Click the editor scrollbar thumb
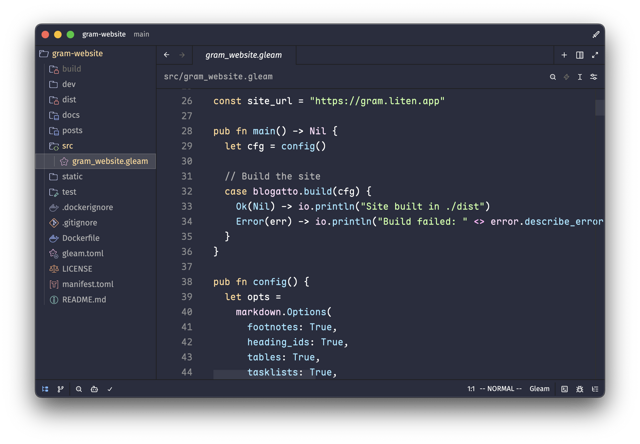 (600, 108)
